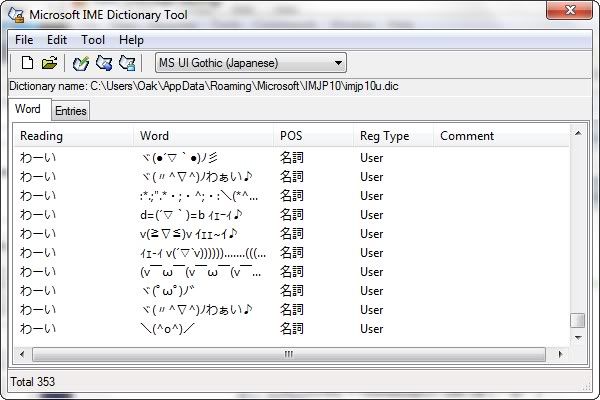The image size is (600, 400).
Task: Open the File menu
Action: (24, 40)
